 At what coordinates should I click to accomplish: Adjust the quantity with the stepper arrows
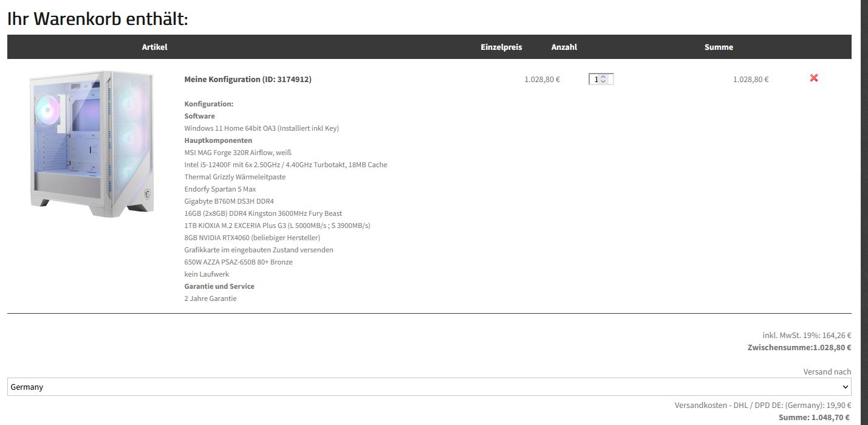603,79
